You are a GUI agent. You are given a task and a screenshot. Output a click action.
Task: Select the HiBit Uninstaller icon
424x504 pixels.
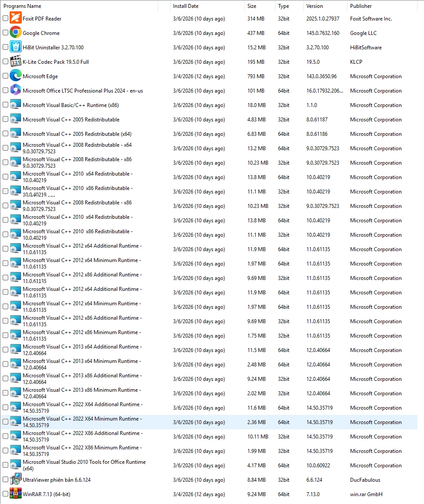click(16, 47)
